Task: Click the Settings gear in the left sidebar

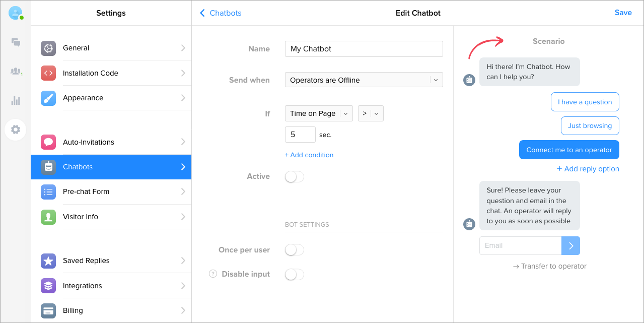Action: (16, 130)
